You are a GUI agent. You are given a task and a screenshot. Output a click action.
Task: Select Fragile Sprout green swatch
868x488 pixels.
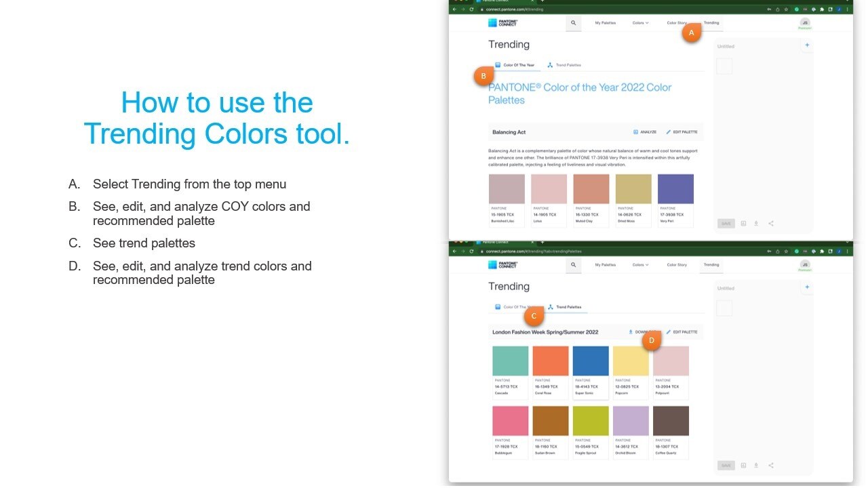point(591,421)
